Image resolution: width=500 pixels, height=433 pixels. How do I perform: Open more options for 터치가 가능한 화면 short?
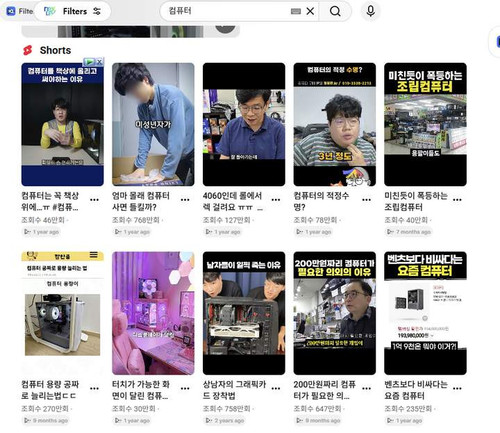tap(185, 388)
